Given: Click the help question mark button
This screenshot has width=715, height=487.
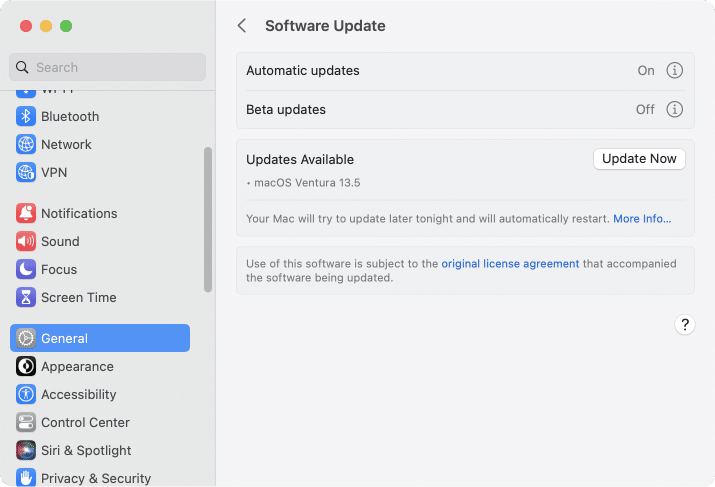Looking at the screenshot, I should [684, 324].
